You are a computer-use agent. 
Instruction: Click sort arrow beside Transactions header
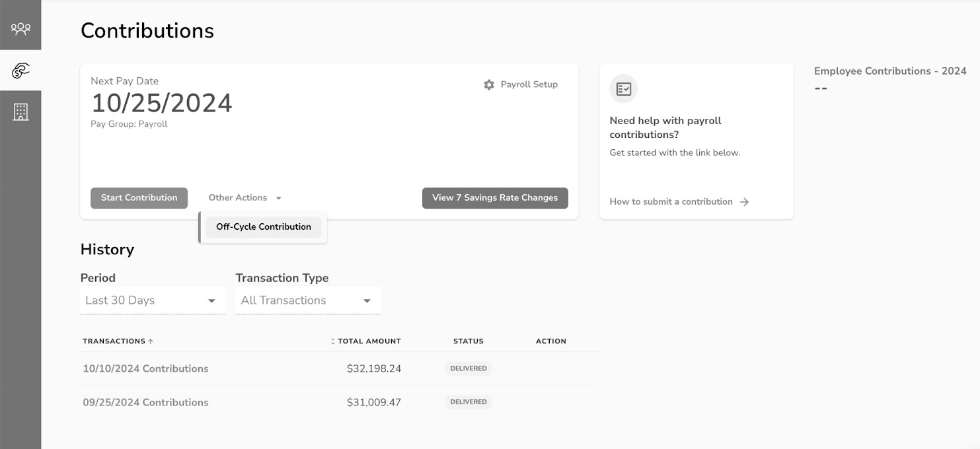[x=151, y=341]
